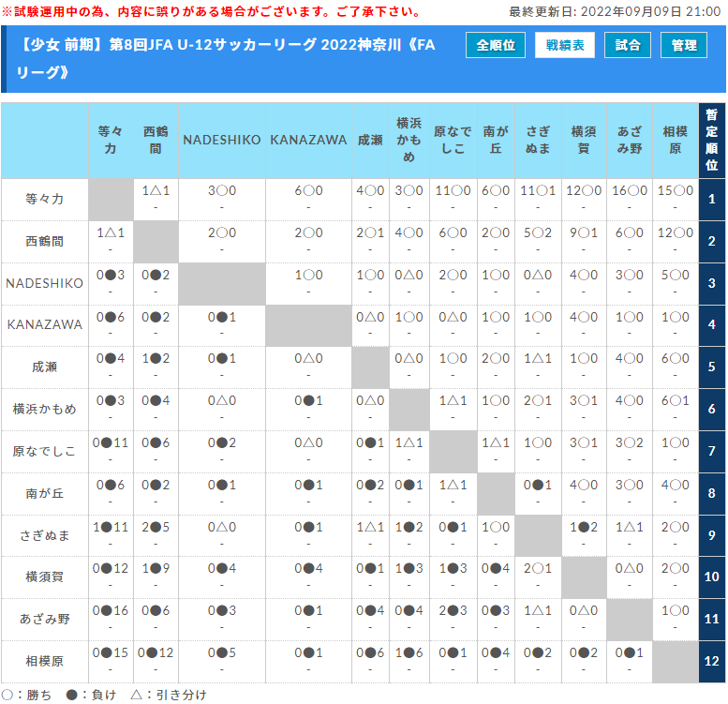The width and height of the screenshot is (728, 704).
Task: Click あざみ野 vs 原なでしこ result 2●3
Action: tap(453, 611)
